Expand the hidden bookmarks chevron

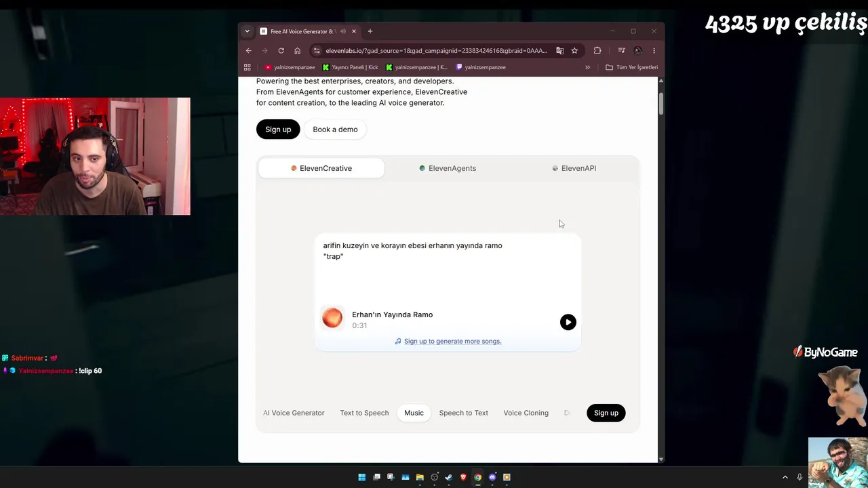pos(587,67)
